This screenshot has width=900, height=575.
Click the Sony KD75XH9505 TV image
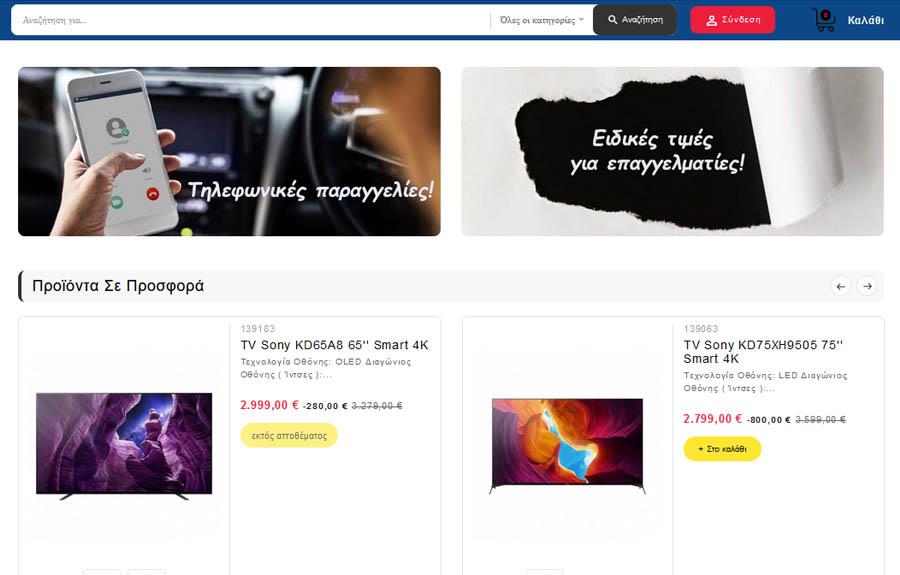(567, 446)
